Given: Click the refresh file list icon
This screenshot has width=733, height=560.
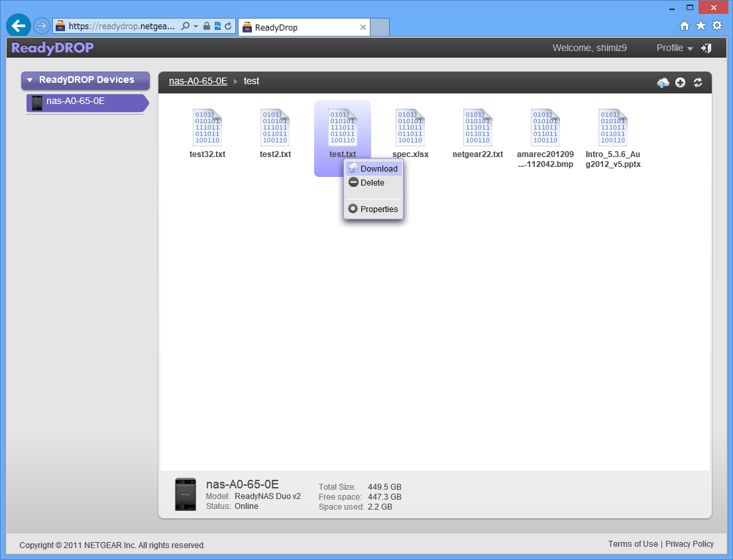Looking at the screenshot, I should point(697,83).
